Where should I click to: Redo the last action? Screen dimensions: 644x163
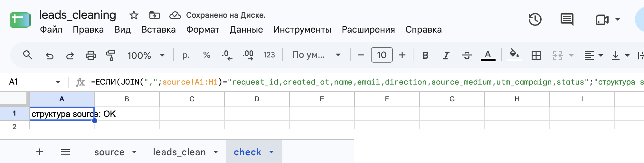70,56
